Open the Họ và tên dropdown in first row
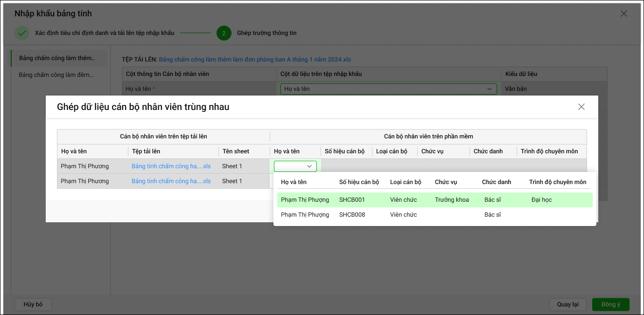Viewport: 644px width, 315px height. pyautogui.click(x=295, y=166)
